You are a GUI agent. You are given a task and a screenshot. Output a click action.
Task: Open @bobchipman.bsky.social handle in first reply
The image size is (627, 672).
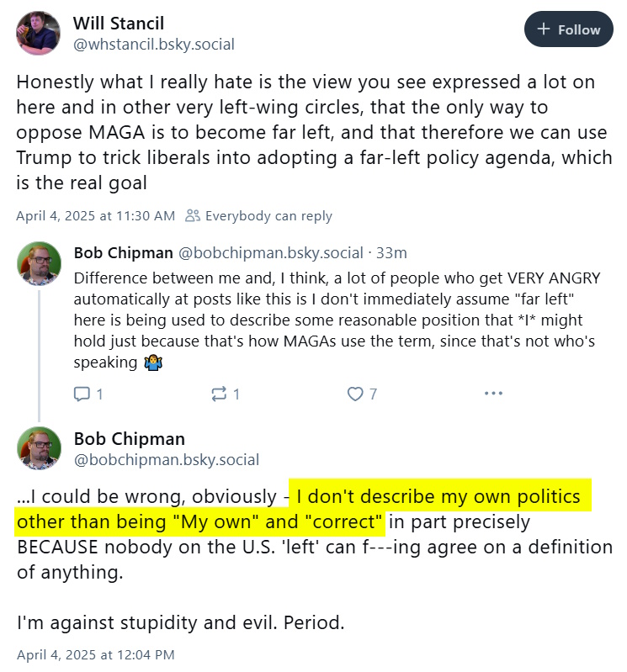pyautogui.click(x=271, y=253)
